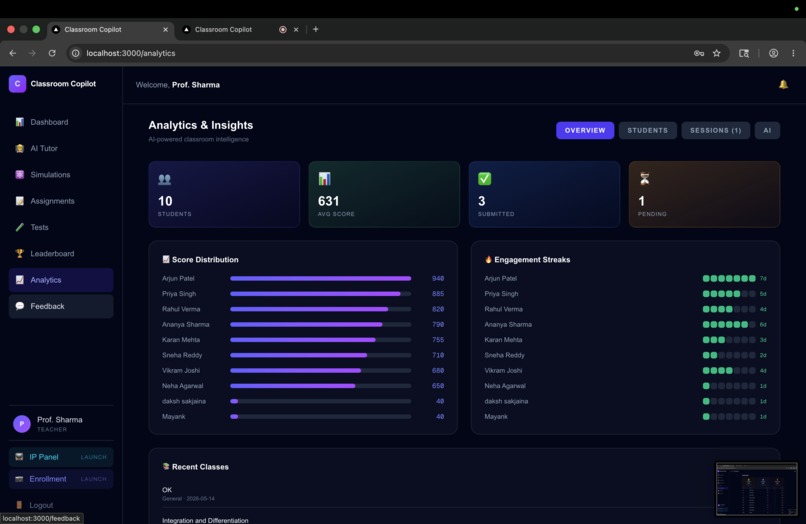
Task: Switch to the Students tab
Action: (648, 131)
